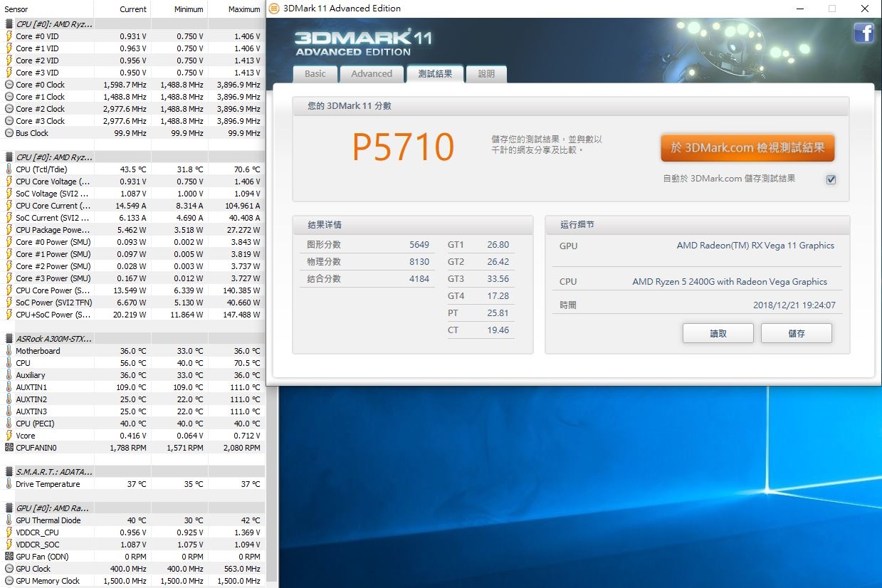This screenshot has width=882, height=588.
Task: Click the fan icon beside GPU Fan (ODN)
Action: (x=9, y=557)
